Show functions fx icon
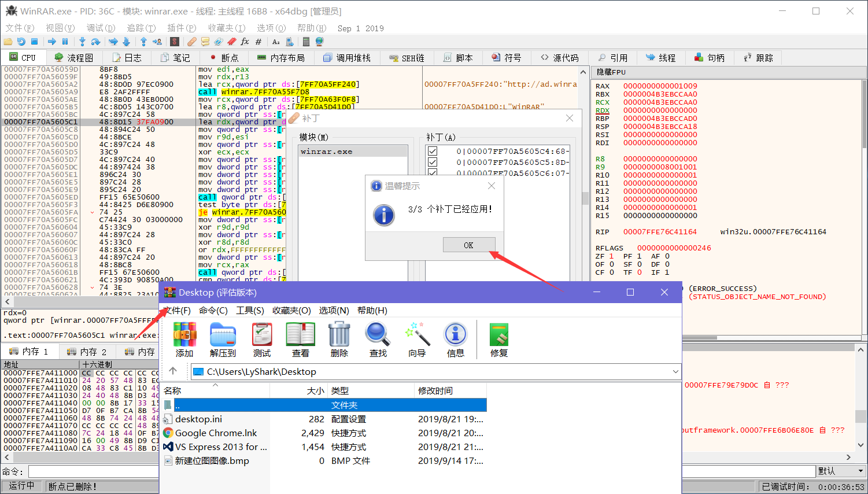 click(245, 42)
